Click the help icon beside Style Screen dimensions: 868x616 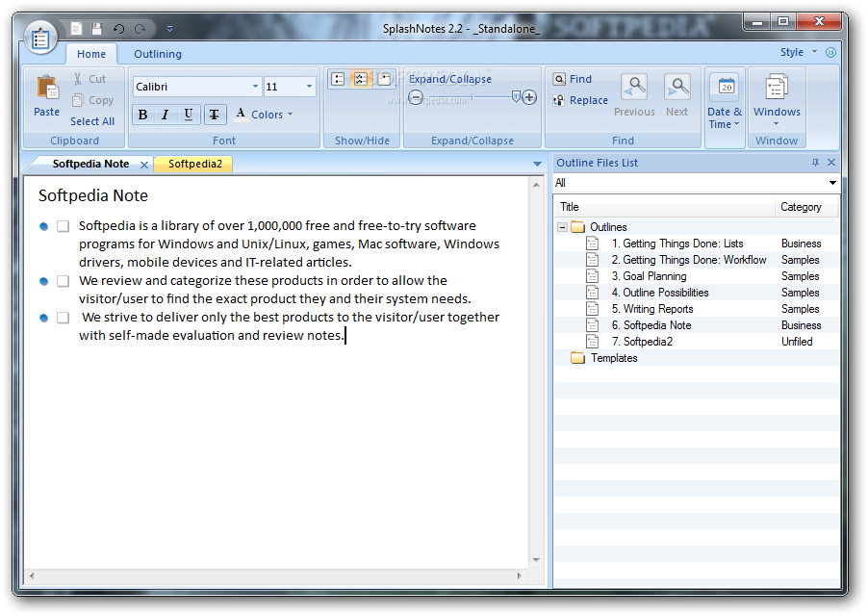coord(830,52)
